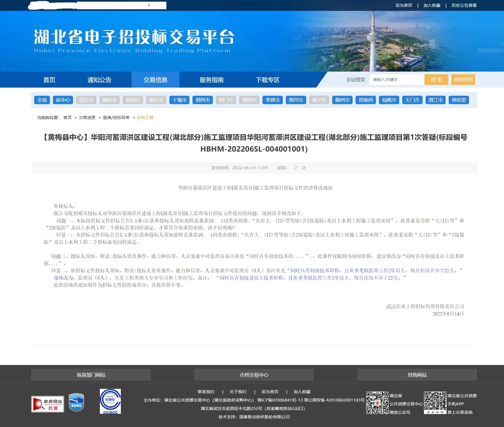Click the 澄清/招标异常 breadcrumb link

(116, 118)
